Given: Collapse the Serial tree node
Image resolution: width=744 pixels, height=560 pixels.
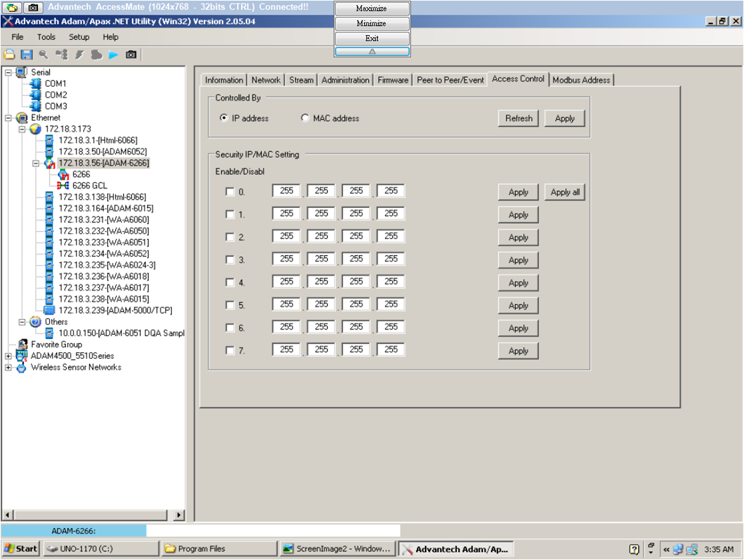Looking at the screenshot, I should click(8, 73).
